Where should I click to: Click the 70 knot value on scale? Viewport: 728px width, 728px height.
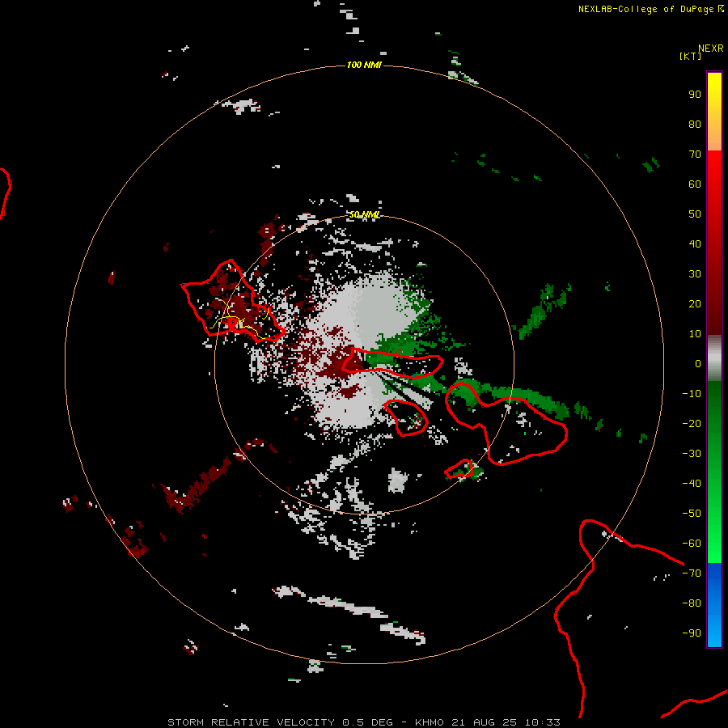(x=695, y=154)
